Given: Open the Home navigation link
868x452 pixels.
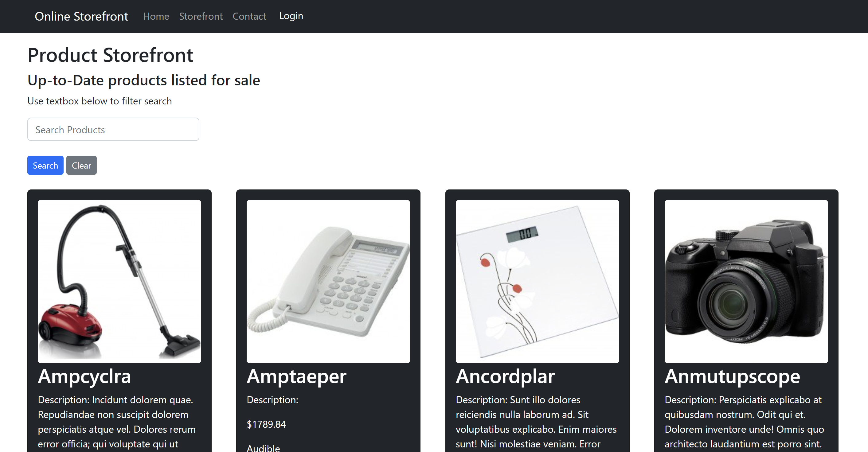Looking at the screenshot, I should click(x=156, y=16).
